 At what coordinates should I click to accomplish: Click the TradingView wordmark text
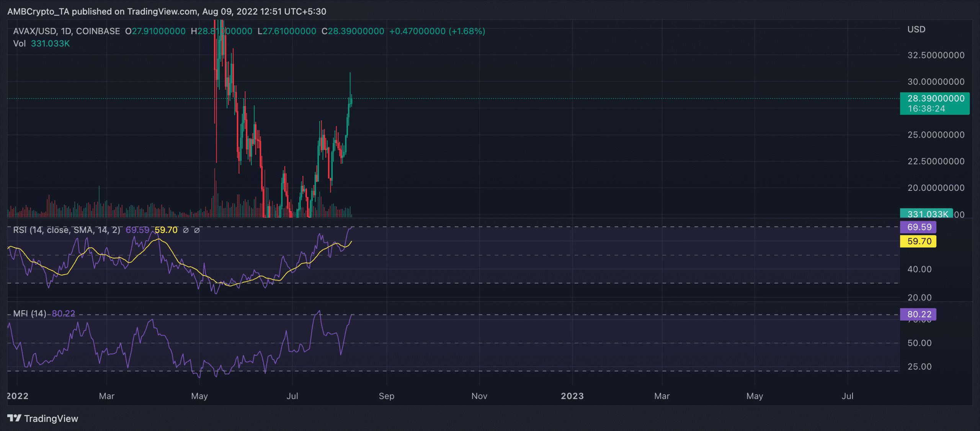51,419
